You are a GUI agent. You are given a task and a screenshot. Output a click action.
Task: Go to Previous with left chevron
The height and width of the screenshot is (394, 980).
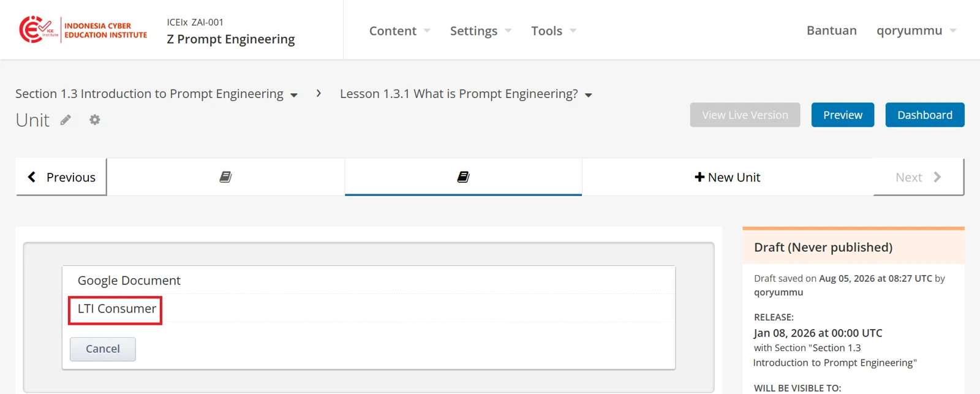(61, 177)
